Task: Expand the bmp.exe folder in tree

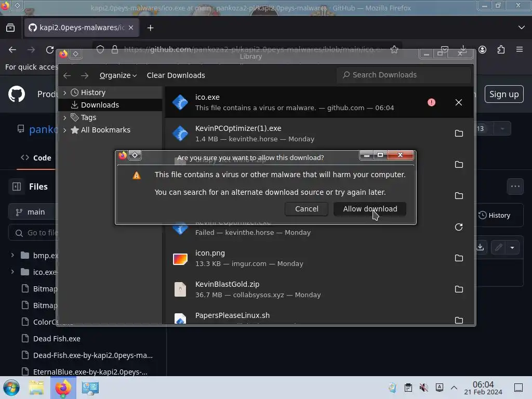Action: tap(12, 255)
